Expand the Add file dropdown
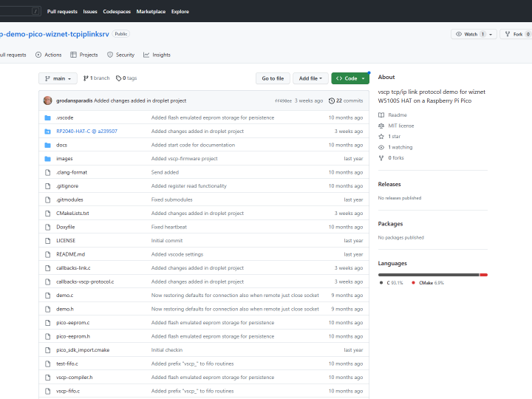532x399 pixels. tap(310, 78)
